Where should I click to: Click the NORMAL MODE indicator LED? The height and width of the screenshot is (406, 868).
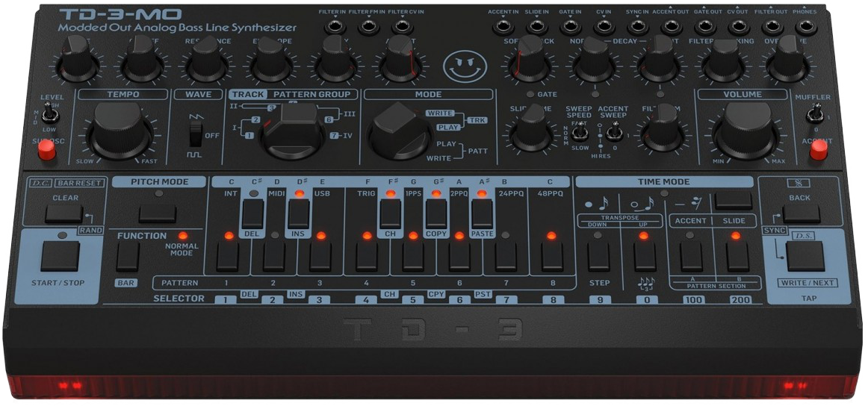tap(182, 235)
